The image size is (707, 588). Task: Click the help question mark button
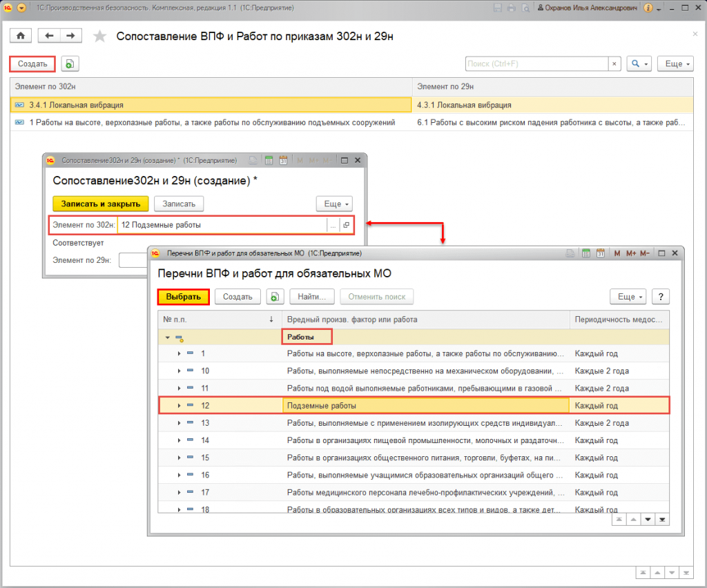click(661, 297)
